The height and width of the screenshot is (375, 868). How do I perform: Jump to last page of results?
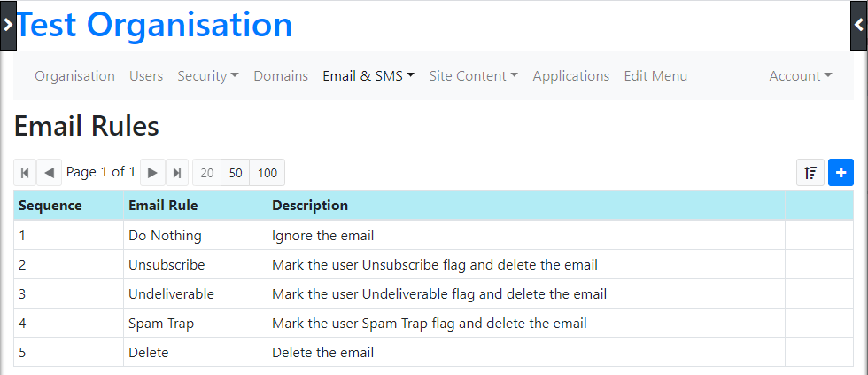point(177,173)
